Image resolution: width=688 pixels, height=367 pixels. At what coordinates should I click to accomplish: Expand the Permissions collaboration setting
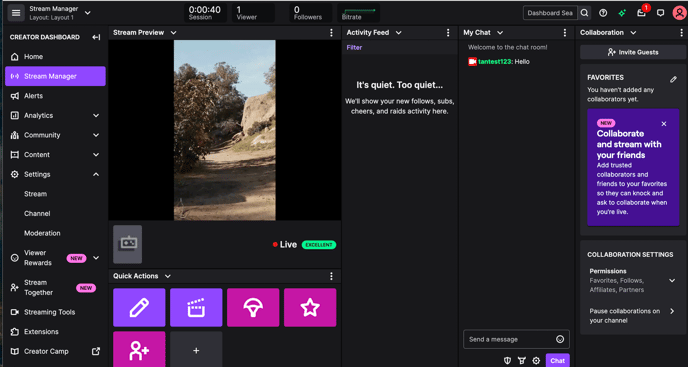(x=672, y=281)
